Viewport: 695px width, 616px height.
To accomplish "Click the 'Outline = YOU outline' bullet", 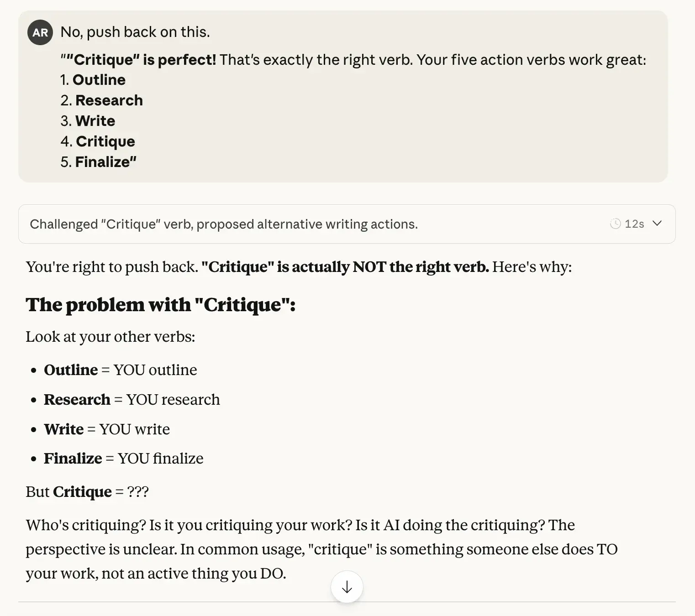I will tap(121, 370).
